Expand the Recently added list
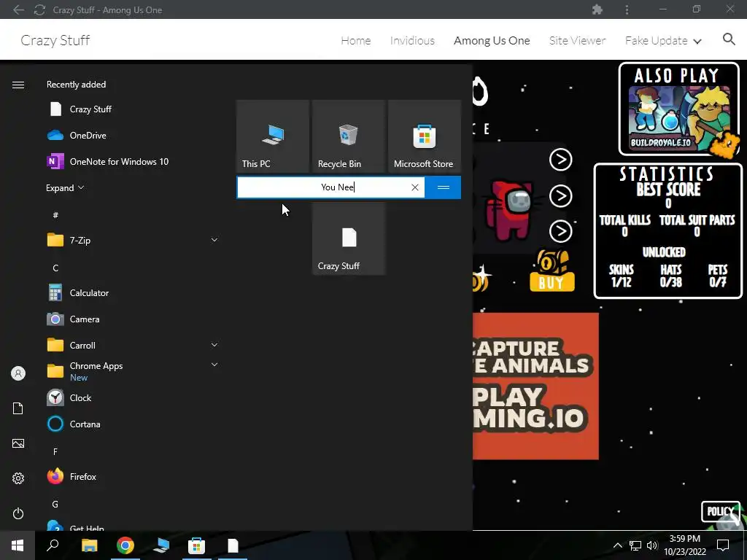Viewport: 747px width, 560px height. 65,187
